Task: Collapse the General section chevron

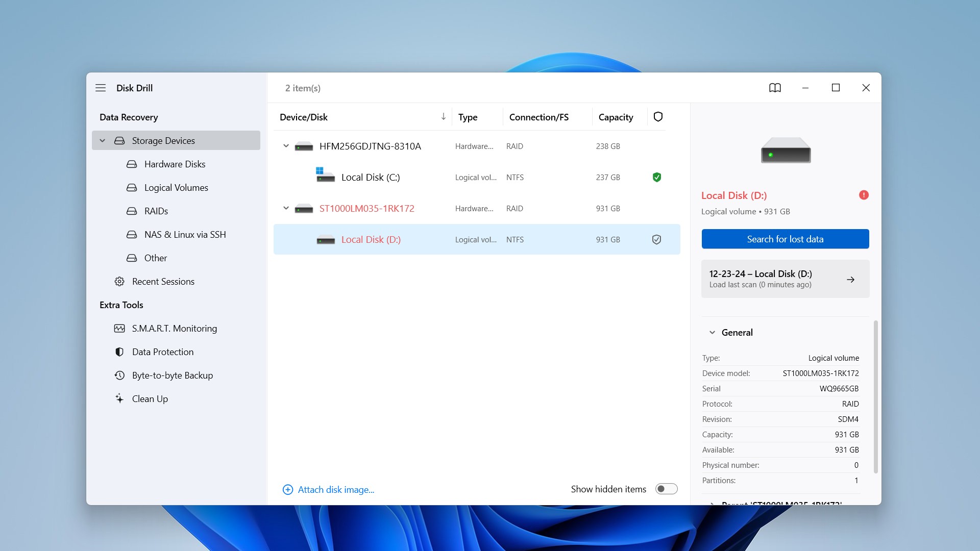Action: coord(712,332)
